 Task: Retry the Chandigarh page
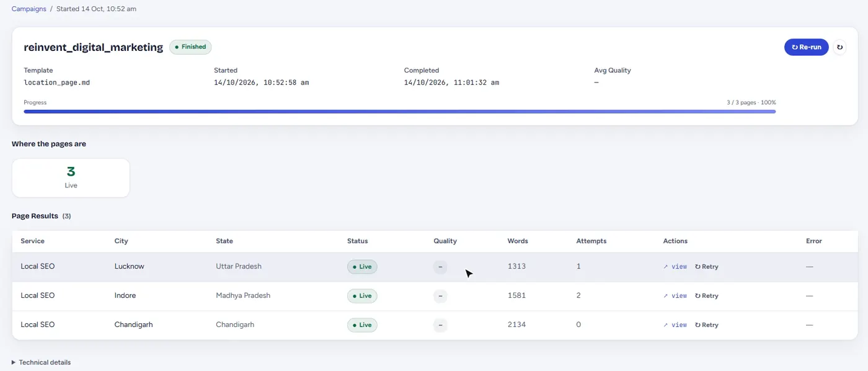707,325
